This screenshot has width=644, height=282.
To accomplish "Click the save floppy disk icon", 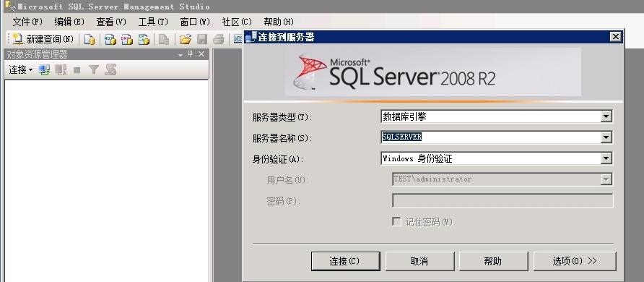I will [202, 40].
